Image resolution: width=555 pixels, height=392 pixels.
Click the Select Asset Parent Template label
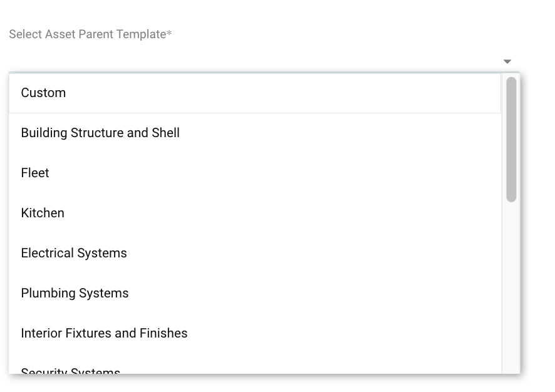click(x=90, y=34)
